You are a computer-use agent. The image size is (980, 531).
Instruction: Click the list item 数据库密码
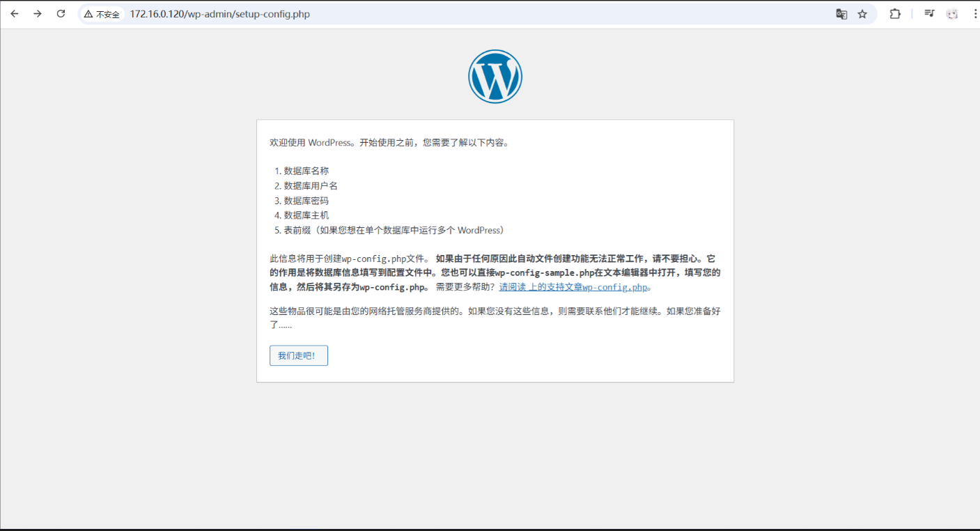pyautogui.click(x=306, y=201)
